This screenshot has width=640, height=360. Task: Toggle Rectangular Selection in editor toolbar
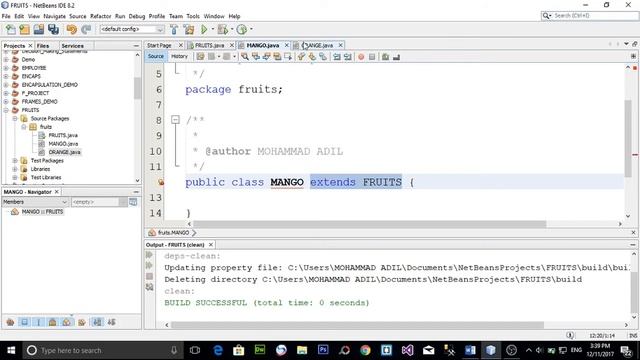288,57
